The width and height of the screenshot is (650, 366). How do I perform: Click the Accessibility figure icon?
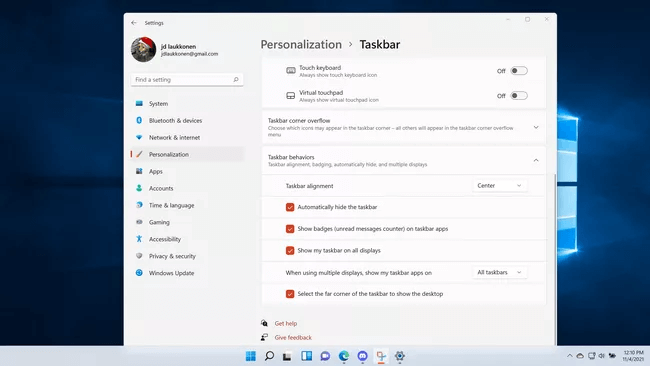pos(139,239)
